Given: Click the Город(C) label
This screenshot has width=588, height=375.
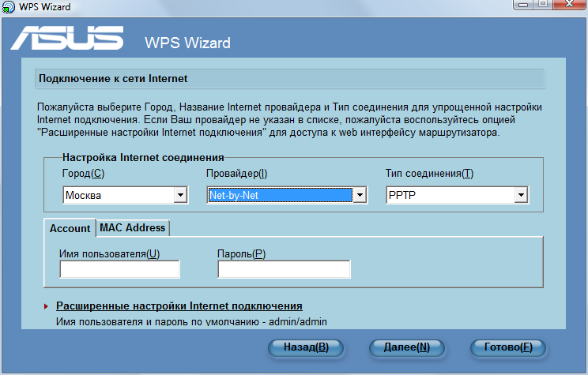Looking at the screenshot, I should 83,174.
